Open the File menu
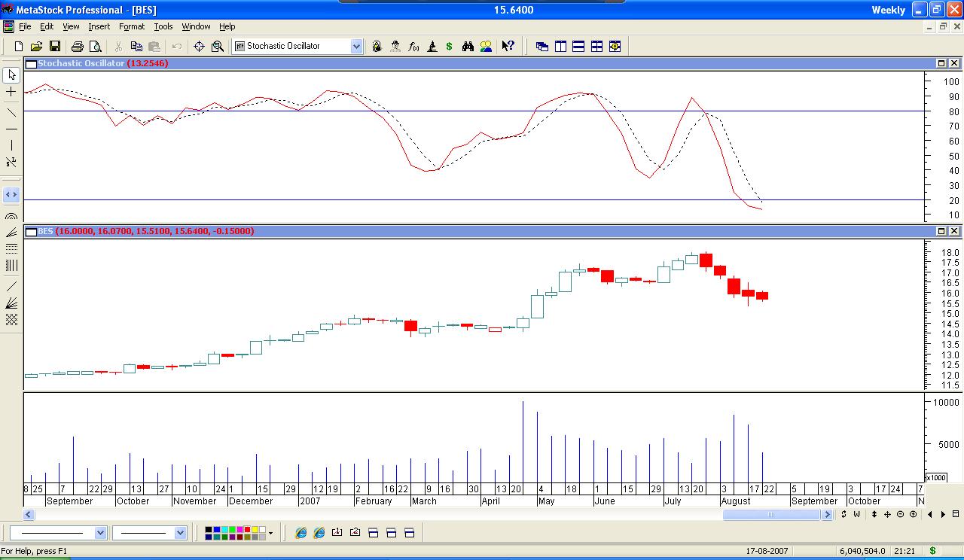Image resolution: width=964 pixels, height=560 pixels. point(25,26)
